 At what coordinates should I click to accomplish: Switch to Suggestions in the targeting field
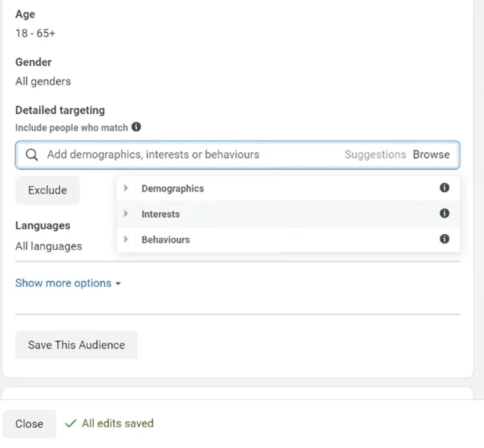pos(375,155)
